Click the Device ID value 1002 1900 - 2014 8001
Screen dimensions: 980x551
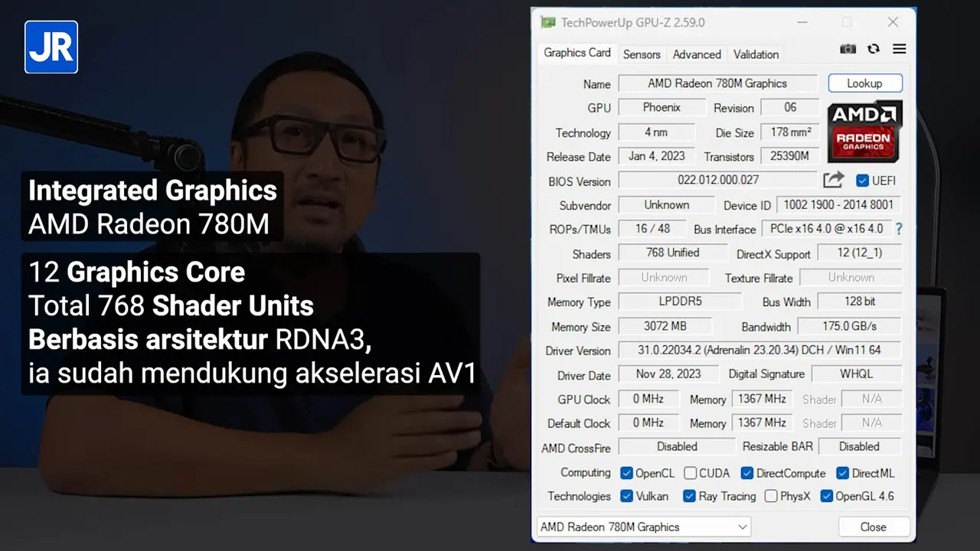click(x=838, y=204)
